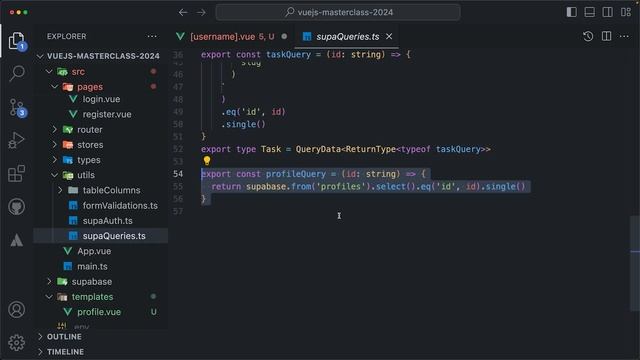Click the EXPLORER panel title
640x360 pixels.
[x=67, y=36]
